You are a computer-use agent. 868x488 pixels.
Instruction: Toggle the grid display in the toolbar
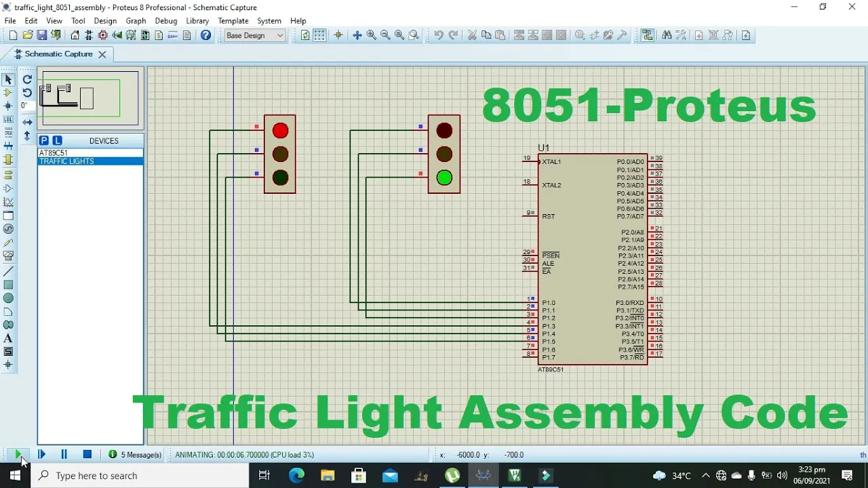tap(319, 35)
